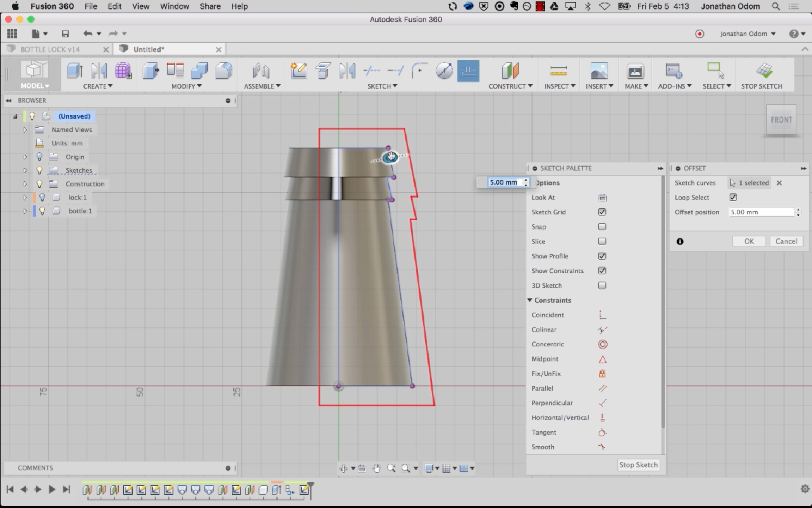Expand the Sketches folder in browser
The width and height of the screenshot is (812, 508).
25,170
